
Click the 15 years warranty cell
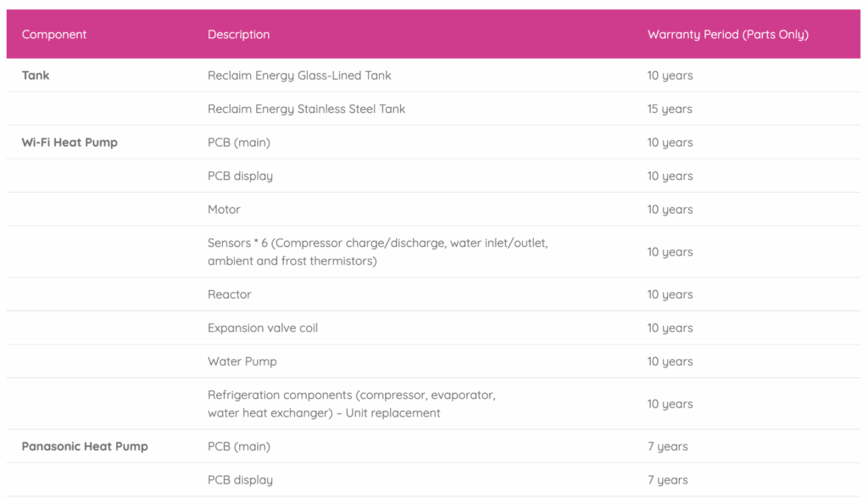[670, 109]
